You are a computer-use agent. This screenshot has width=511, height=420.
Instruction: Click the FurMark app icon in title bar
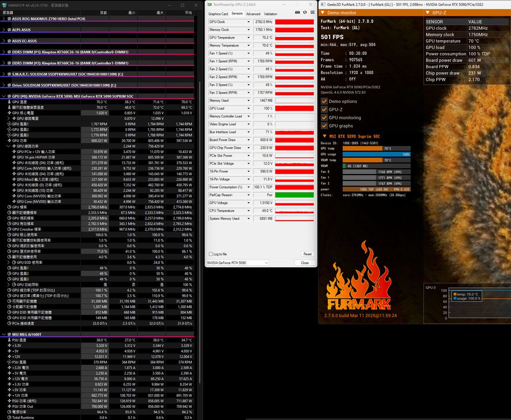tap(323, 4)
